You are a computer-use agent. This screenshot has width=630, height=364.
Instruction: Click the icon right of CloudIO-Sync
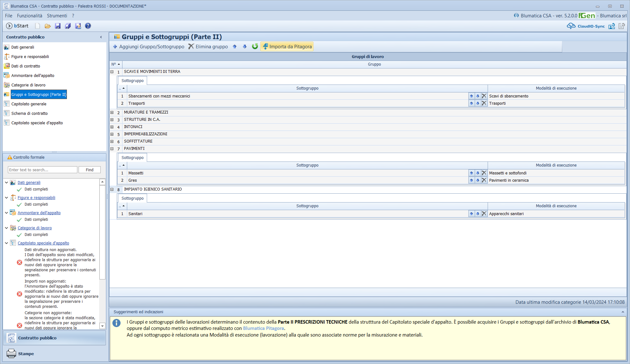click(x=612, y=26)
